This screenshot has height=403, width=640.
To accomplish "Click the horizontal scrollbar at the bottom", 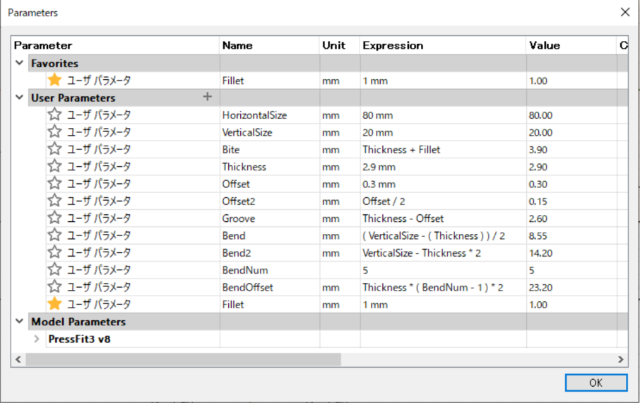I will (x=300, y=358).
